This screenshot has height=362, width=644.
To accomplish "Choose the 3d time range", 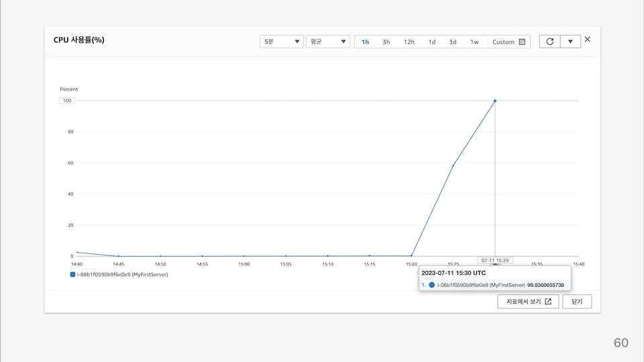I will 453,42.
